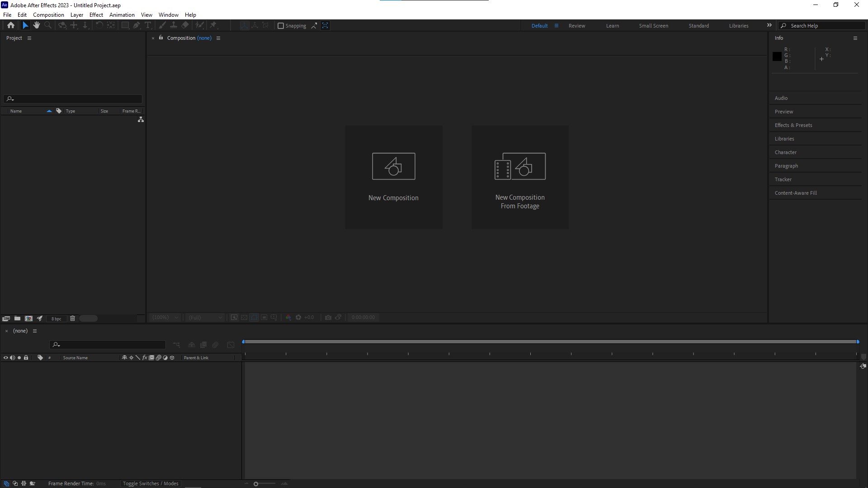Enable the Snapping checkbox
The width and height of the screenshot is (868, 488).
point(281,26)
